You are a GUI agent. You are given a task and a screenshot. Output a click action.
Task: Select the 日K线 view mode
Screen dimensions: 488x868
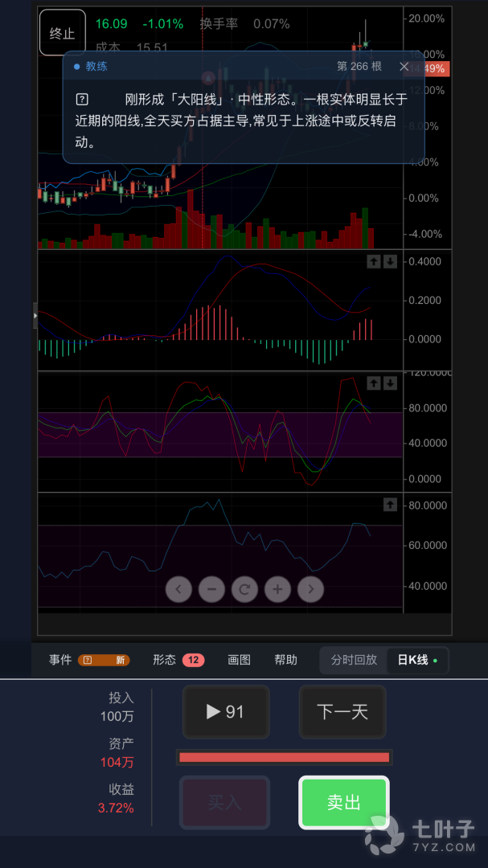click(x=417, y=660)
